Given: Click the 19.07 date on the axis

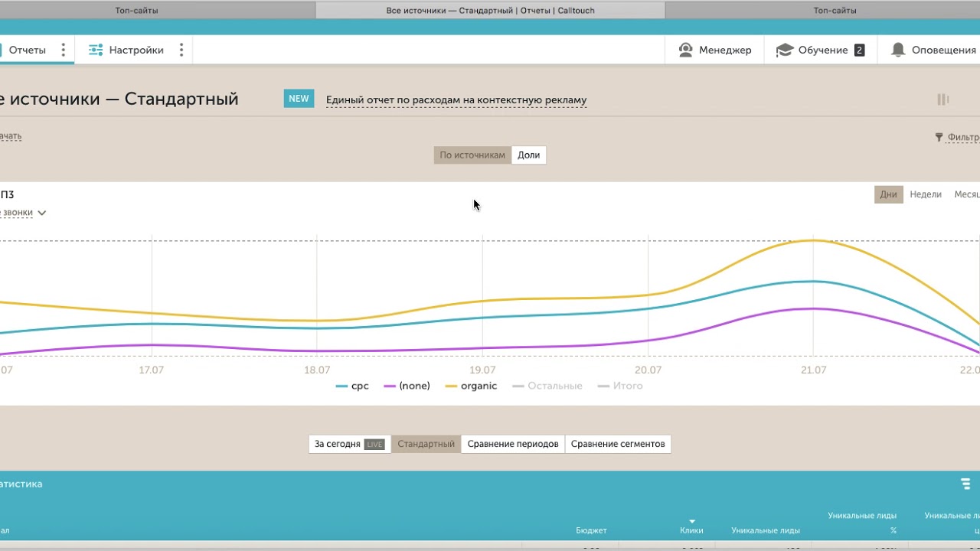Looking at the screenshot, I should point(482,370).
